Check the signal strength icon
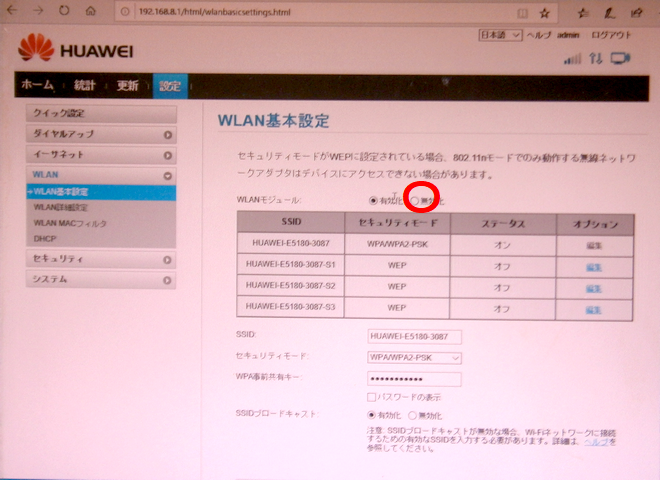The image size is (660, 480). 572,59
